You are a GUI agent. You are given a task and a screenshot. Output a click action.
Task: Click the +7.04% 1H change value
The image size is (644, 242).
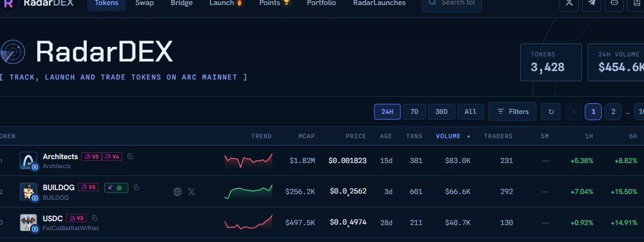click(x=582, y=192)
